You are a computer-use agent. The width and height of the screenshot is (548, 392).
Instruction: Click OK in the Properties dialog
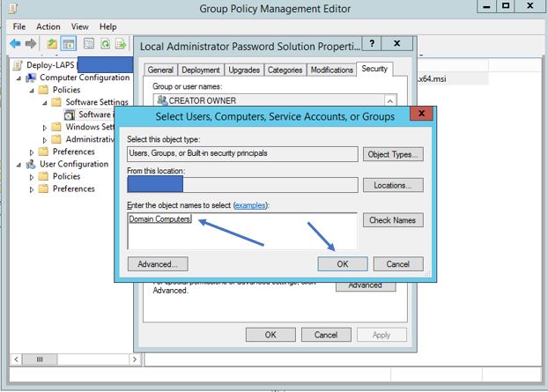(x=270, y=335)
